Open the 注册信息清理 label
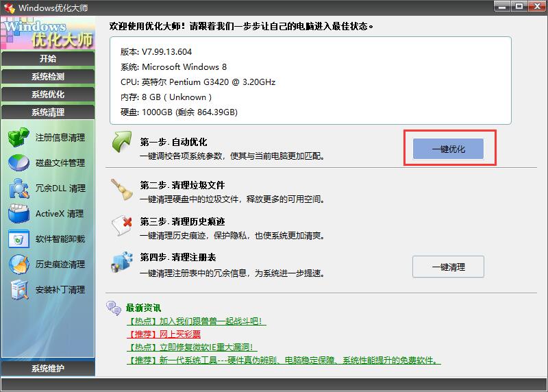Screen dimensions: 548x392 60,138
